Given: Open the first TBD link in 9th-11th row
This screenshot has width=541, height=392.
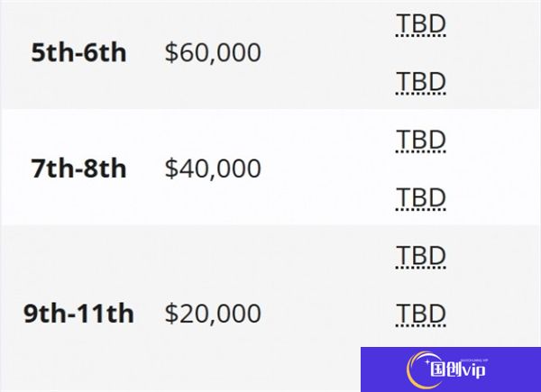Looking at the screenshot, I should (x=421, y=256).
